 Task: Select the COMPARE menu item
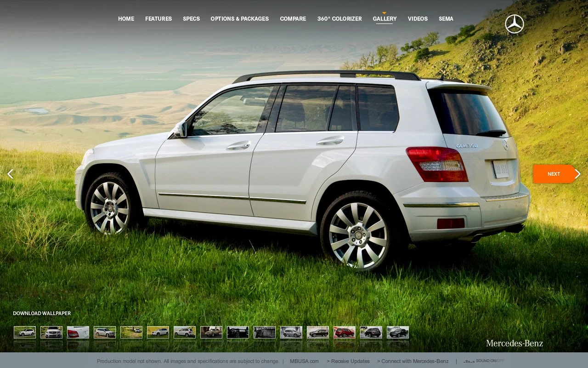pos(293,19)
